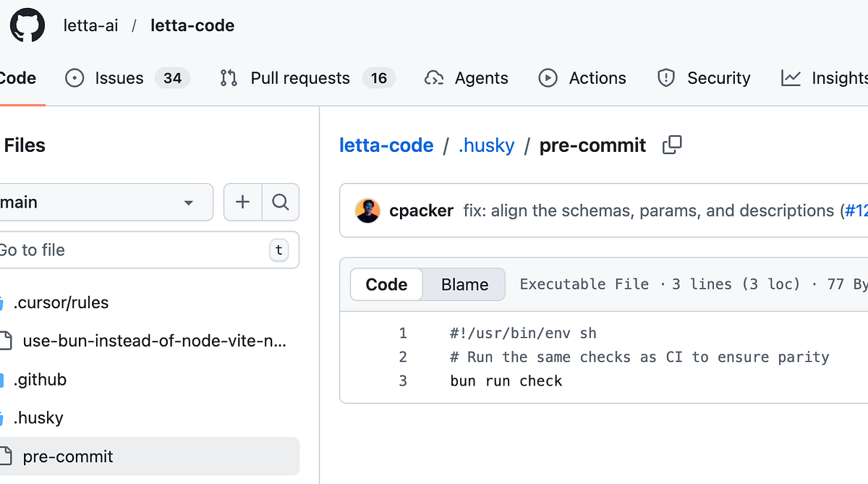Open the GitHub logo homepage

pos(27,26)
